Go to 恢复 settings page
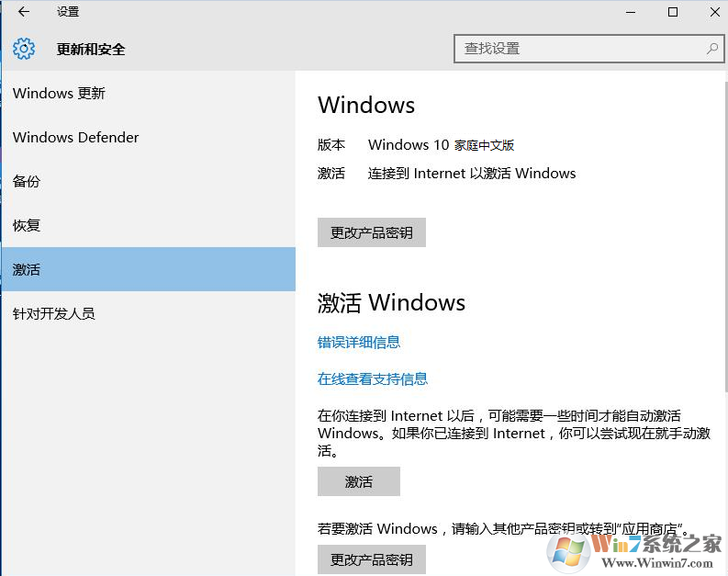This screenshot has height=576, width=728. 149,225
